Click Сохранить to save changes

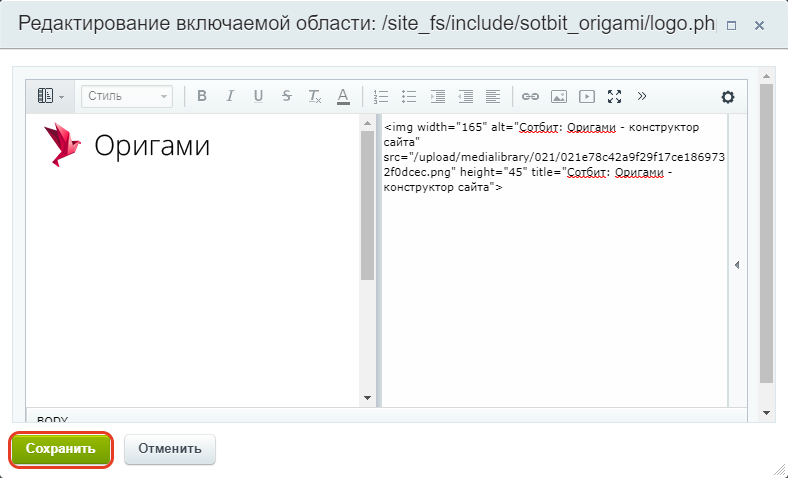(61, 449)
